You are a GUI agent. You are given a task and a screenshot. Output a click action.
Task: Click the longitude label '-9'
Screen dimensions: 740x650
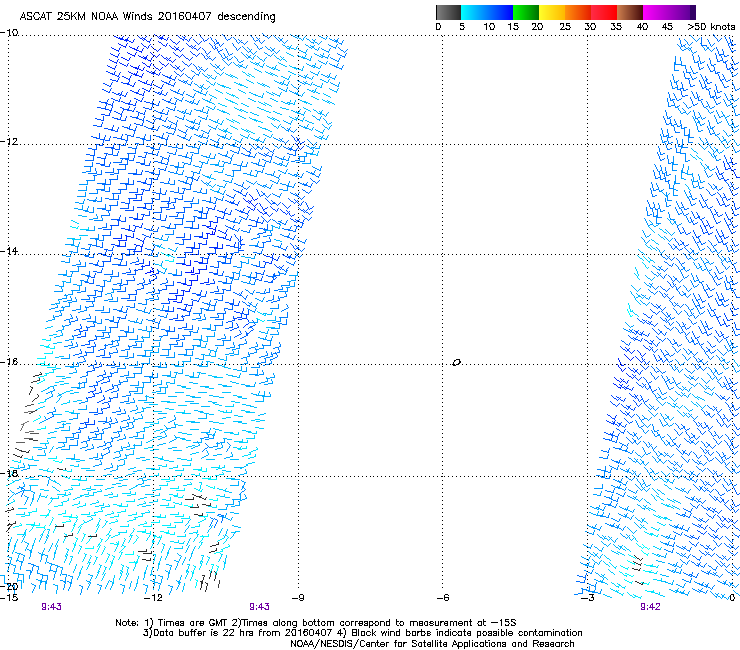click(x=298, y=598)
